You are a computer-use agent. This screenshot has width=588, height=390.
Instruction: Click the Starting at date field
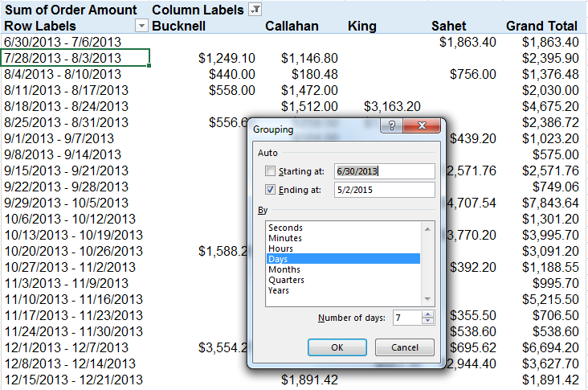pyautogui.click(x=385, y=171)
